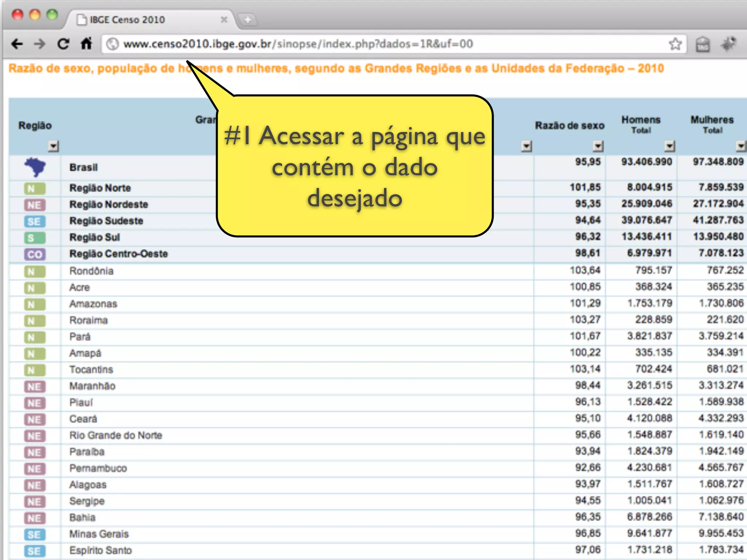Image resolution: width=747 pixels, height=560 pixels.
Task: Click the Amapá state name
Action: coord(85,353)
